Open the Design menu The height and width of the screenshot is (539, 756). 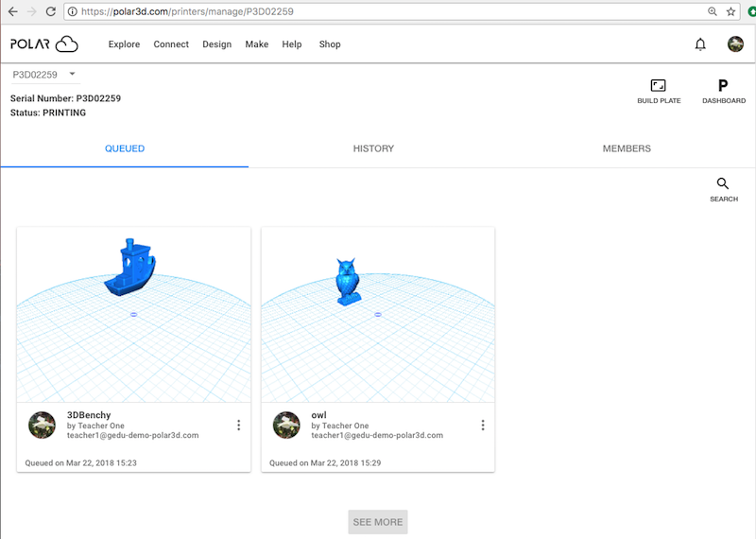tap(217, 44)
